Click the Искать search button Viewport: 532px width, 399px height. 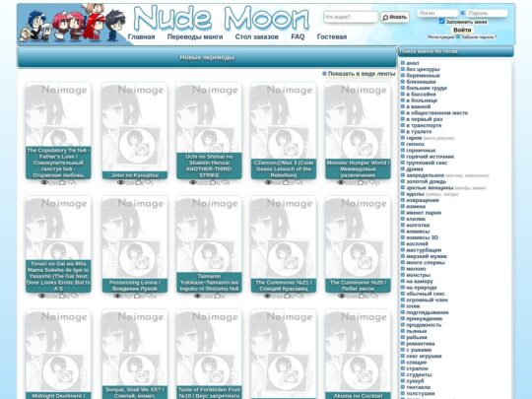pos(395,18)
